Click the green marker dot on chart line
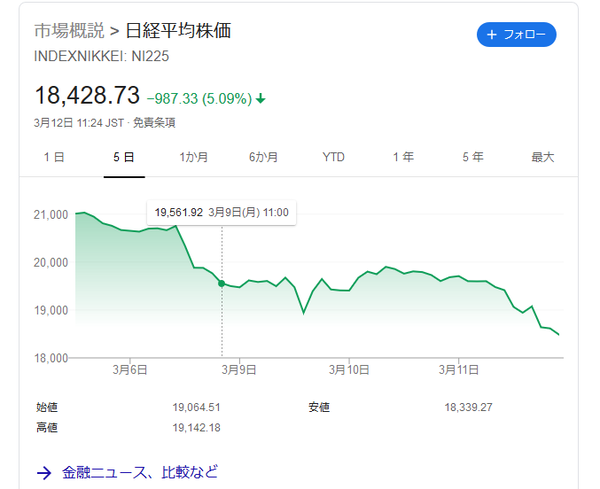This screenshot has height=489, width=600. (222, 284)
